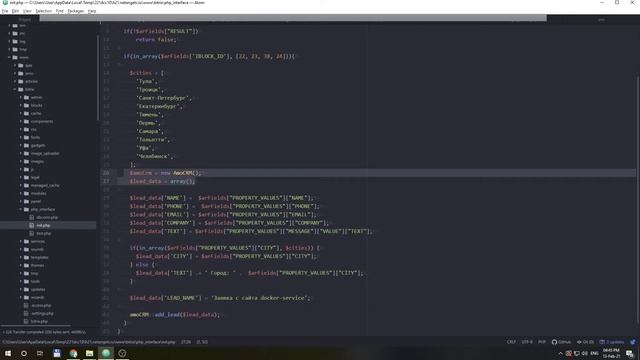Click the Cortana search circle icon
The image size is (640, 360).
tap(24, 353)
